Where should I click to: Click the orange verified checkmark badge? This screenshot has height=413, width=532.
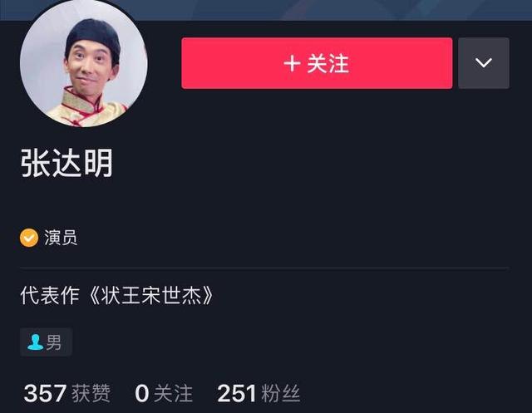click(29, 238)
